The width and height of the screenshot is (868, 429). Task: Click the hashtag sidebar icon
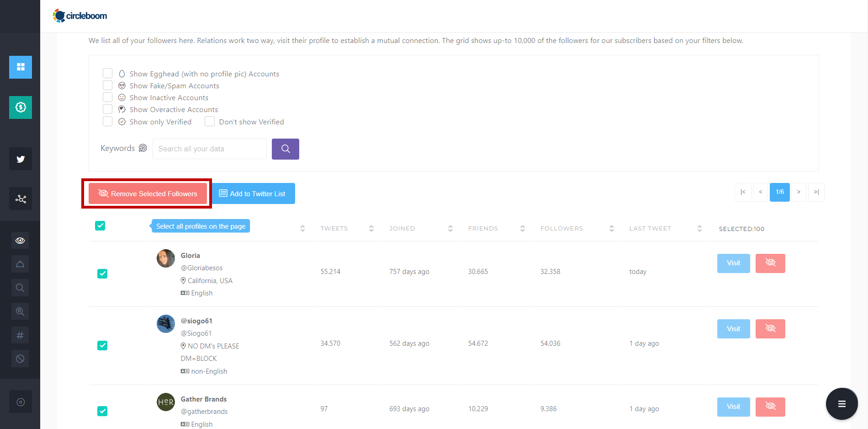click(x=20, y=335)
